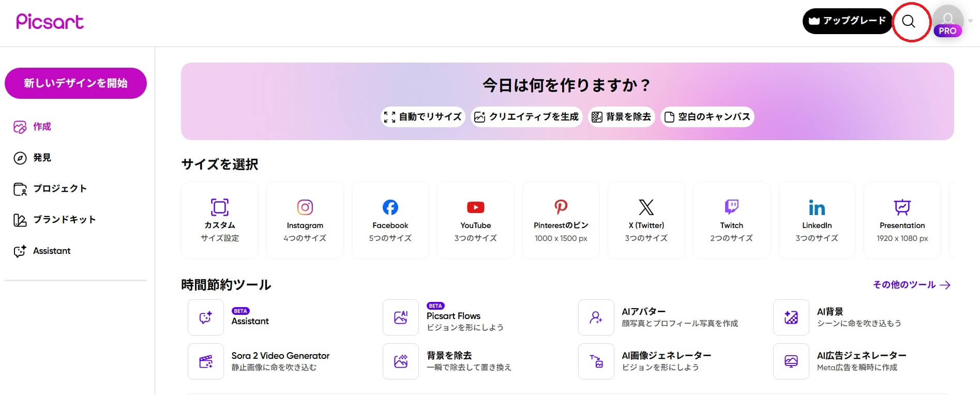Click the search magnifier icon

(909, 21)
